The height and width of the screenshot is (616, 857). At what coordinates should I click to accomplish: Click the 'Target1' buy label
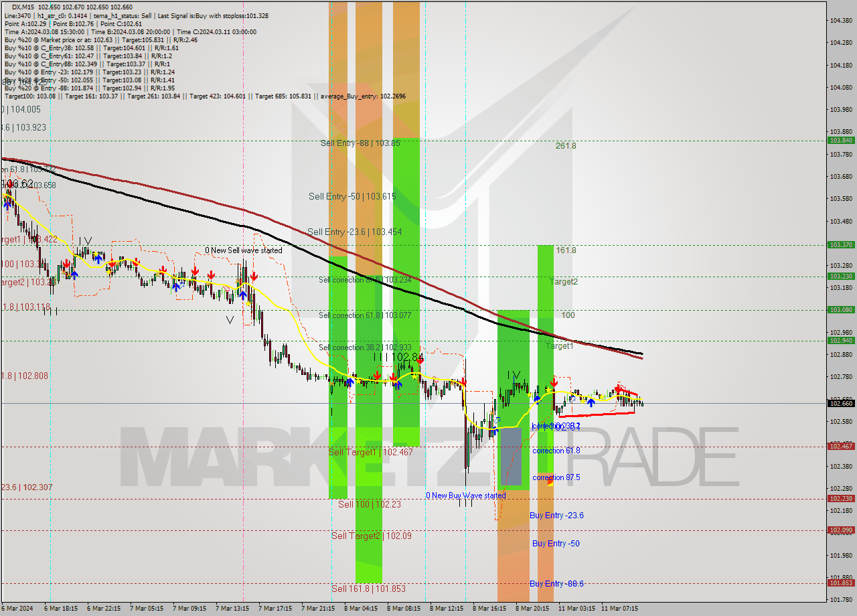[559, 345]
